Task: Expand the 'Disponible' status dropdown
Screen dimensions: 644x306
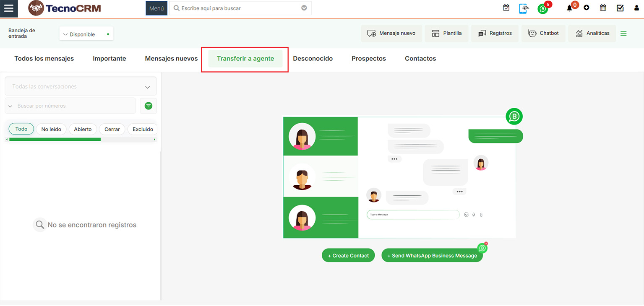Action: click(86, 34)
